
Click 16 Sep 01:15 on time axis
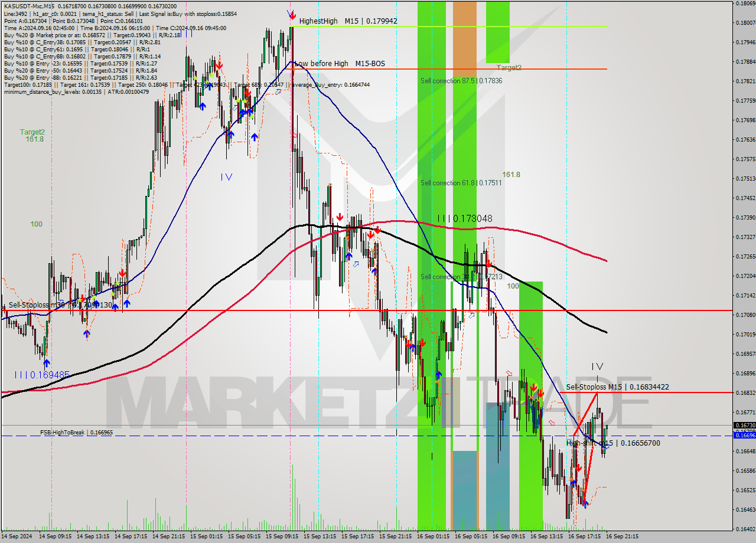click(434, 537)
